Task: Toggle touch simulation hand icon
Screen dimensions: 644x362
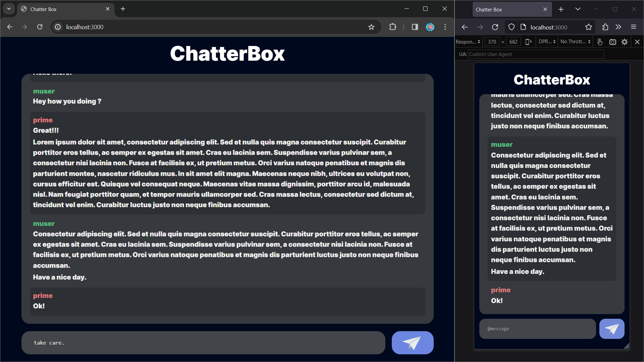Action: click(x=600, y=42)
